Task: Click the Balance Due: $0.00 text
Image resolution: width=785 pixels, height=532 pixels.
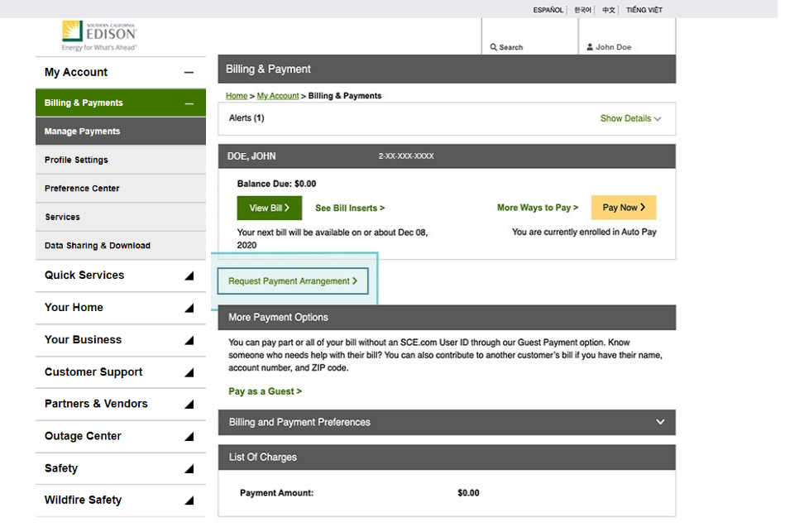Action: [x=276, y=184]
